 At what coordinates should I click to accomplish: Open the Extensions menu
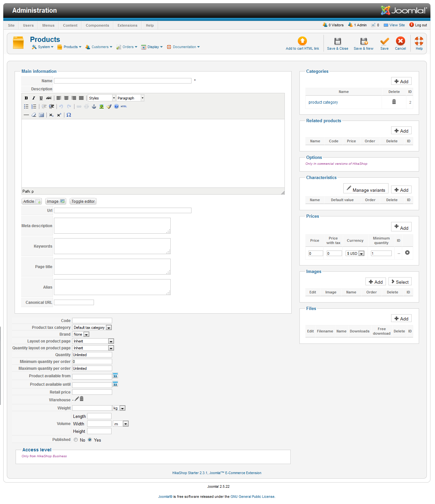point(127,25)
